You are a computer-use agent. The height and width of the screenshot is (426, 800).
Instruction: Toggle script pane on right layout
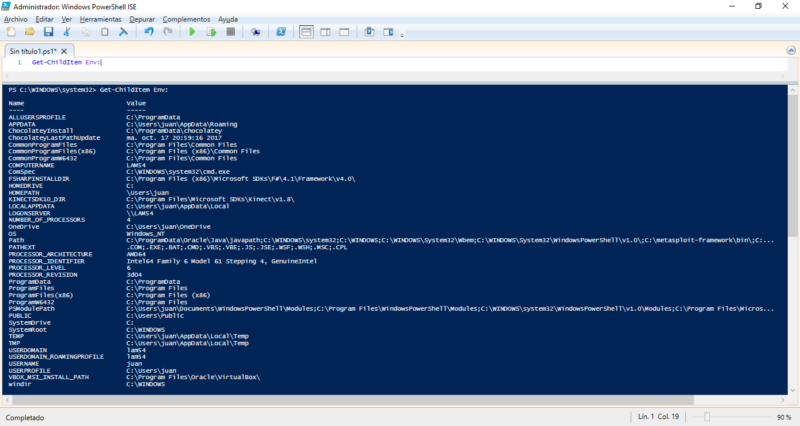(325, 32)
